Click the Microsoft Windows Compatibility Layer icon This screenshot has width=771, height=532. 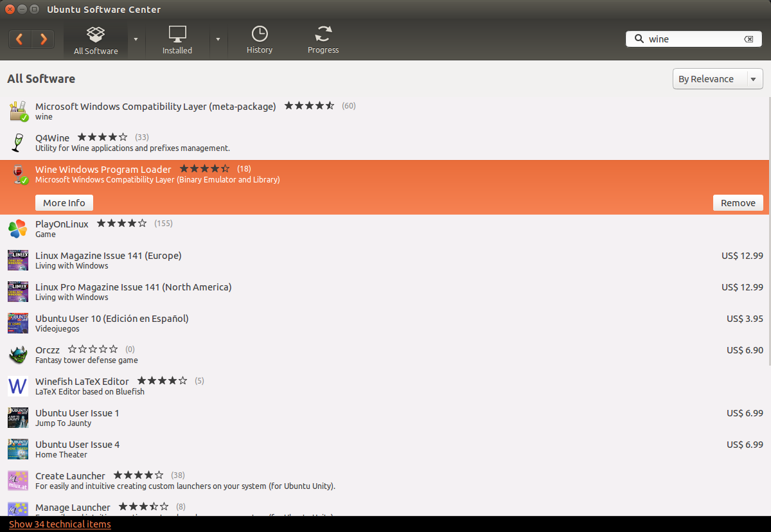tap(19, 111)
